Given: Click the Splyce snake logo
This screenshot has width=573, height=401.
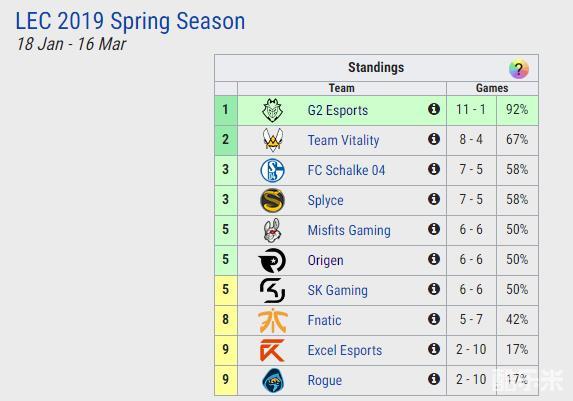Looking at the screenshot, I should [x=273, y=200].
